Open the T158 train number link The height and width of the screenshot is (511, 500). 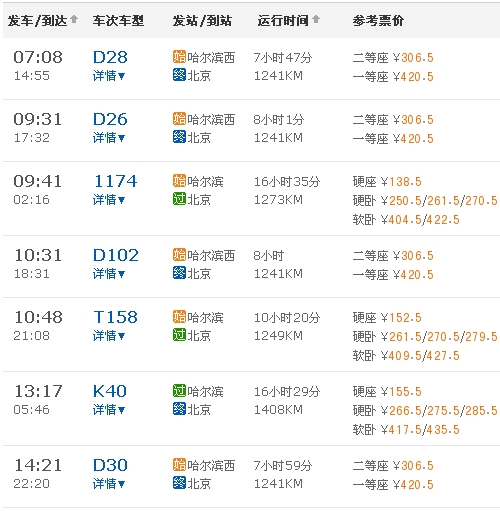pyautogui.click(x=116, y=317)
